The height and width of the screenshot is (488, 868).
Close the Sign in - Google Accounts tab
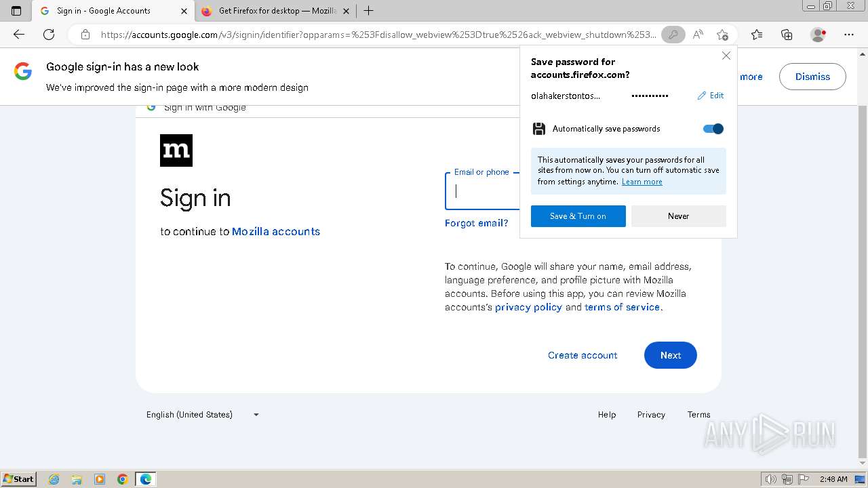pyautogui.click(x=184, y=11)
